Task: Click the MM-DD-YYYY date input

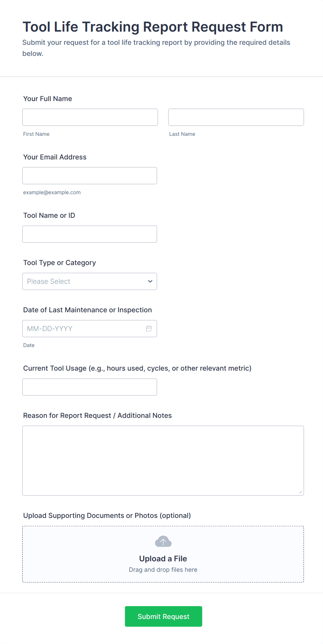Action: [x=83, y=329]
